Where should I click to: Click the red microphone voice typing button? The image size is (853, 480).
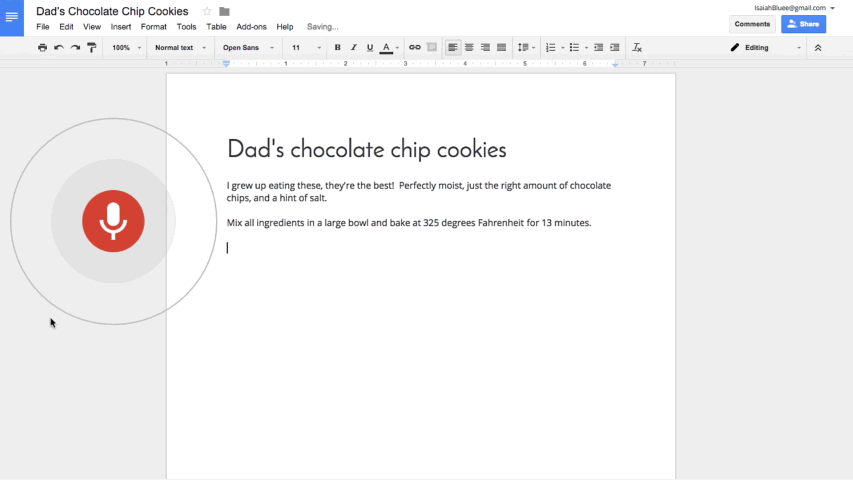113,221
